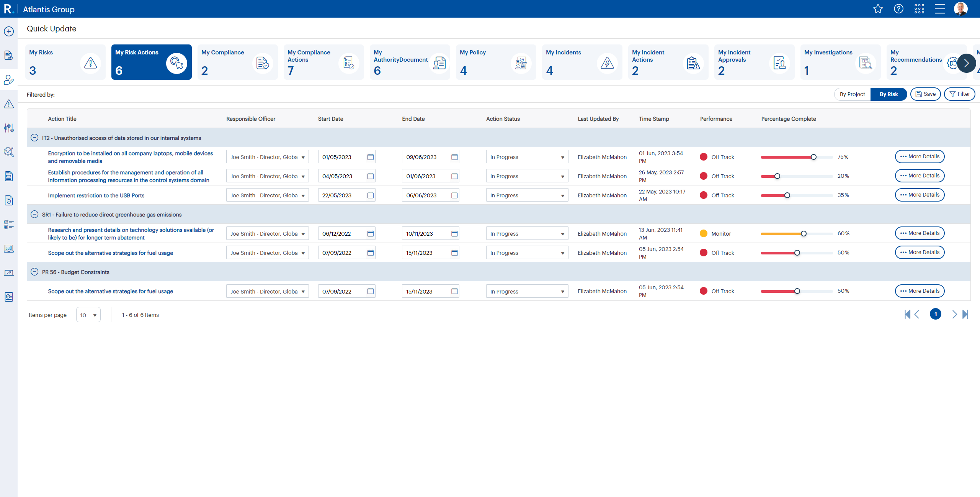
Task: Open the apps grid icon
Action: click(x=919, y=9)
